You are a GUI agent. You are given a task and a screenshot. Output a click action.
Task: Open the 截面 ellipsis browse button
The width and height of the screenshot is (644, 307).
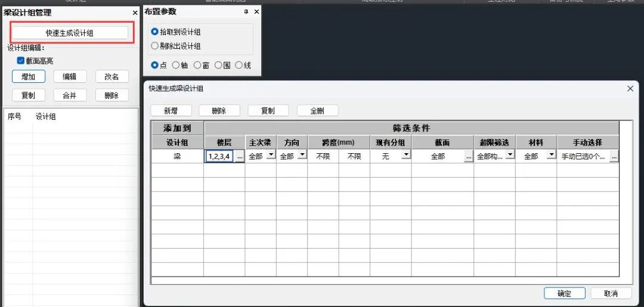coord(469,157)
